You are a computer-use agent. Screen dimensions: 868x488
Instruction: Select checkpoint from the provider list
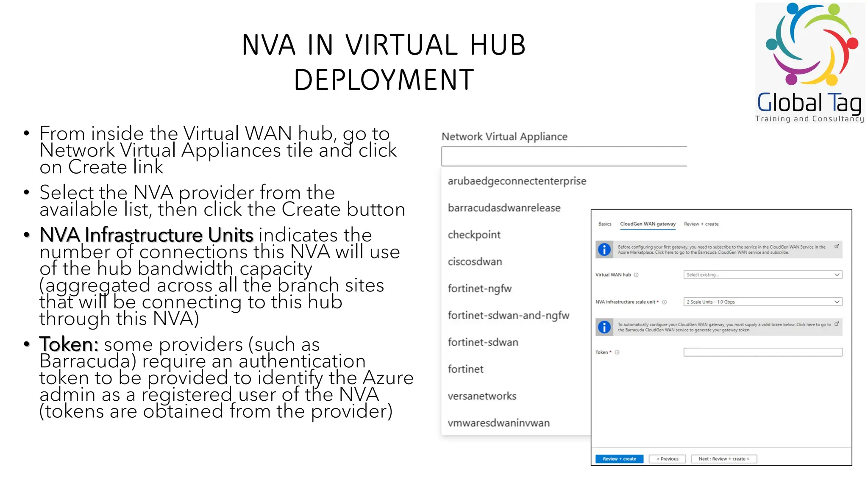(x=474, y=235)
